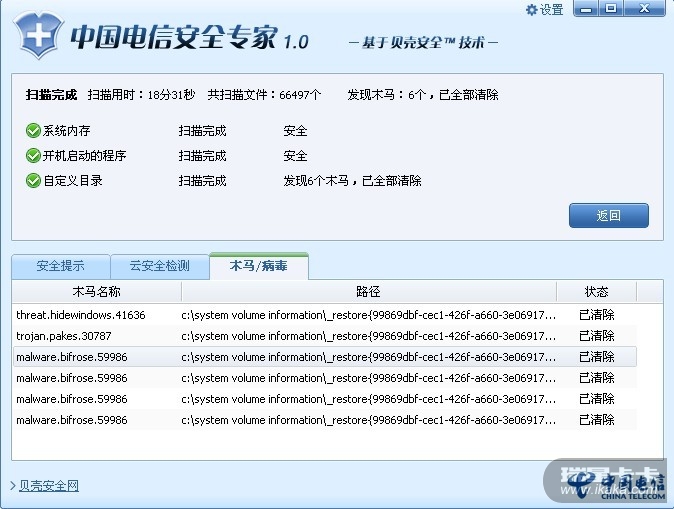The image size is (674, 509).
Task: Click 发现6个木马，已全部清除 result text
Action: (x=352, y=181)
